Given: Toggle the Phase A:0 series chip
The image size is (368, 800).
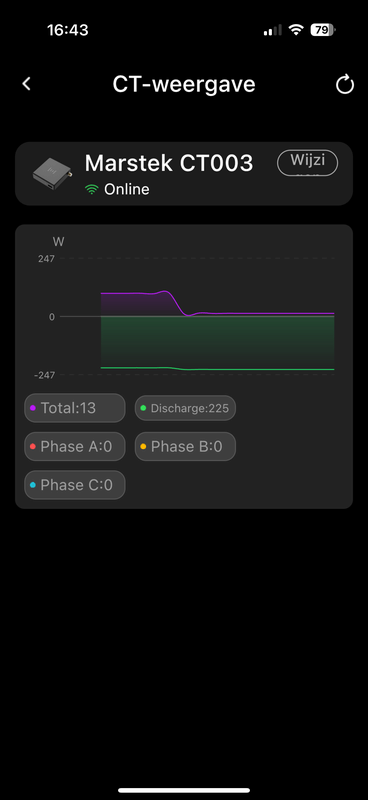Looking at the screenshot, I should 75,446.
